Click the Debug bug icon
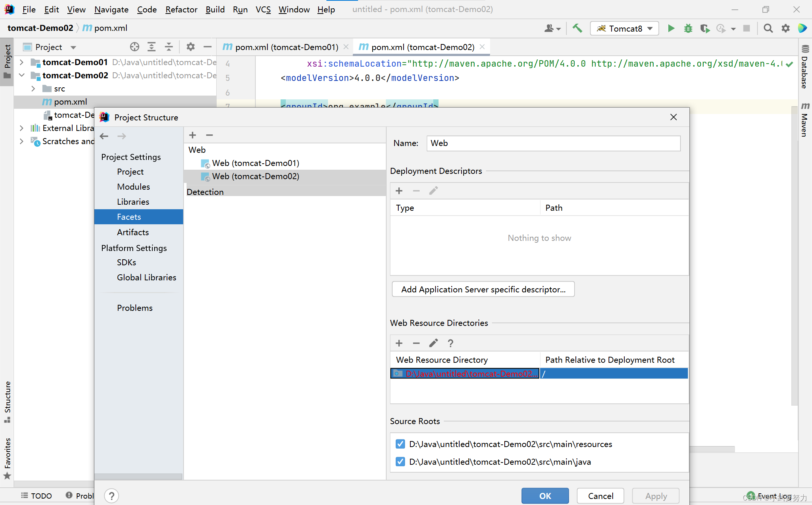This screenshot has width=812, height=505. coord(688,29)
